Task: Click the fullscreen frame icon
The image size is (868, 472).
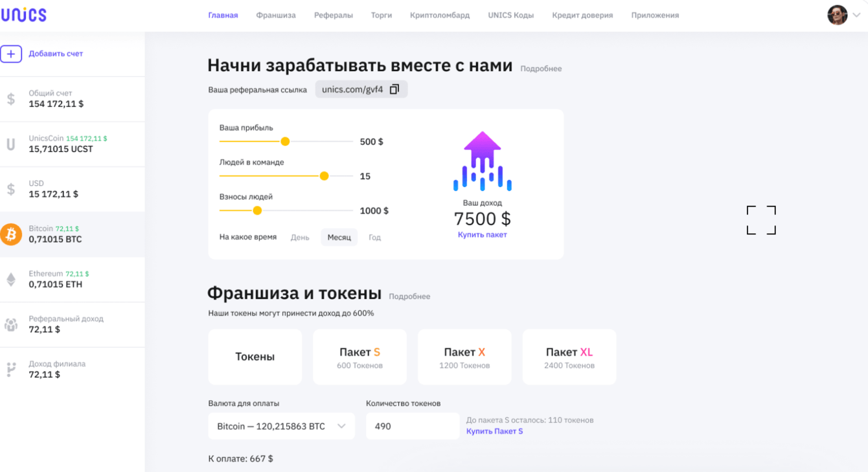Action: coord(761,220)
